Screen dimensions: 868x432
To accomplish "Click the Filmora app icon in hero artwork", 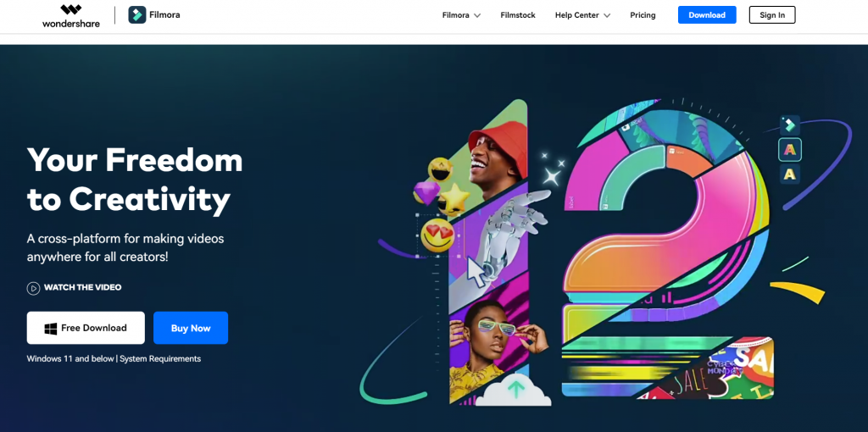I will coord(790,125).
